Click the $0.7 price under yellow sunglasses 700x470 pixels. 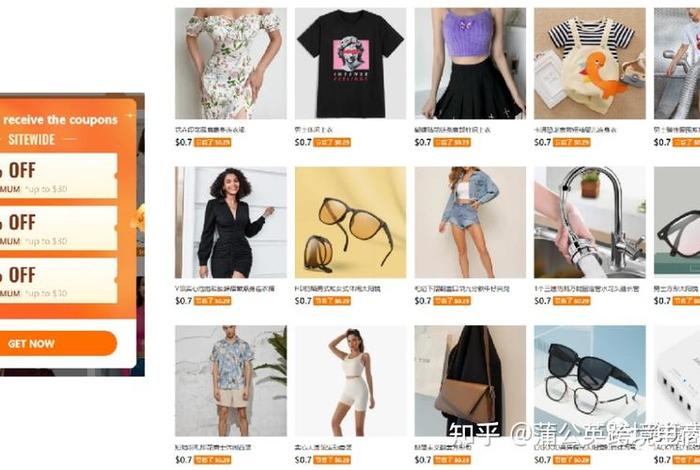303,301
